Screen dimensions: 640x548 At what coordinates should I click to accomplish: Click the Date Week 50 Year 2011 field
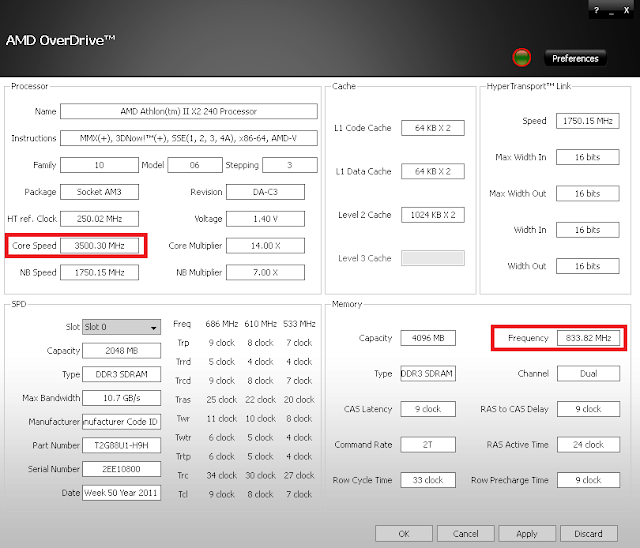coord(121,493)
